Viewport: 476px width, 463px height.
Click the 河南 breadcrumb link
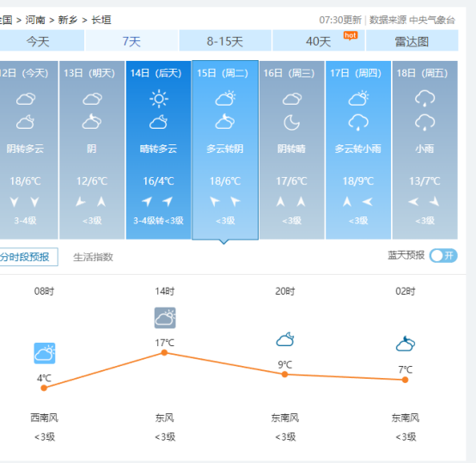[x=35, y=20]
